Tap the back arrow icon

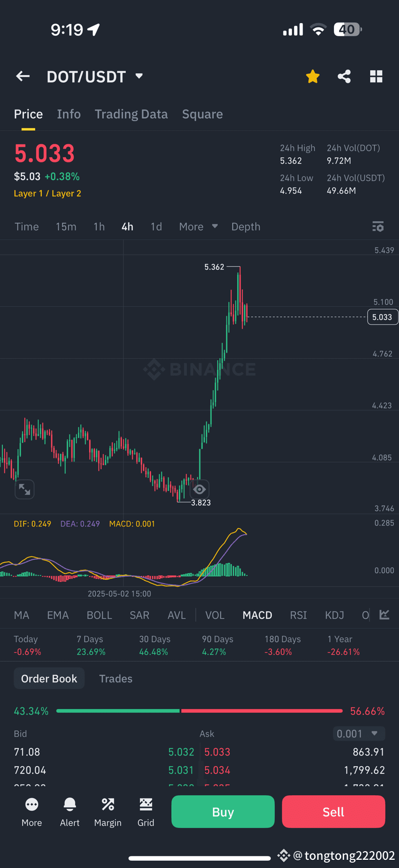pyautogui.click(x=23, y=76)
